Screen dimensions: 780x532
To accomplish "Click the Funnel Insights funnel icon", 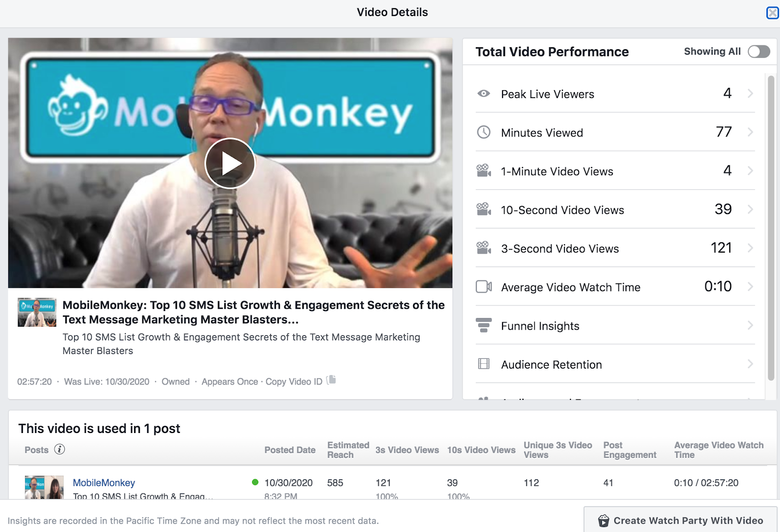I will [x=484, y=325].
